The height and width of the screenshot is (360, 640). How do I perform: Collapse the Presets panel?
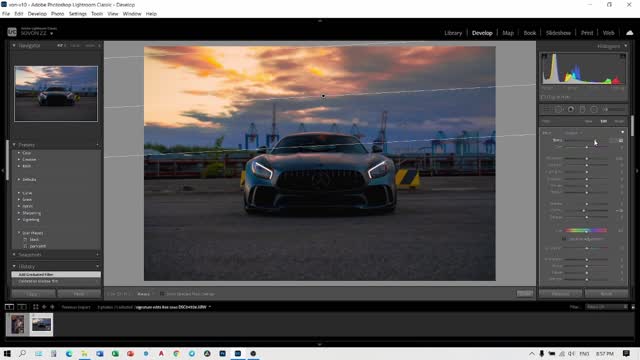pyautogui.click(x=14, y=145)
